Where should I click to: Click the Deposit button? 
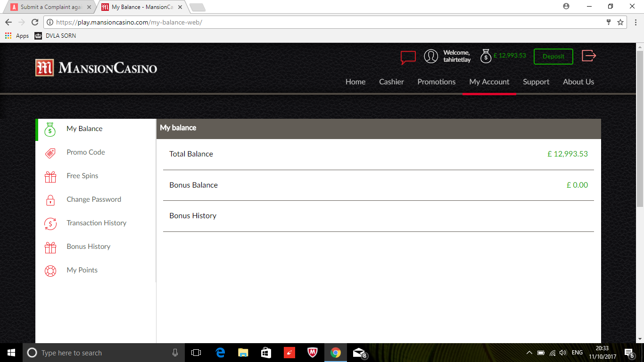pyautogui.click(x=553, y=57)
